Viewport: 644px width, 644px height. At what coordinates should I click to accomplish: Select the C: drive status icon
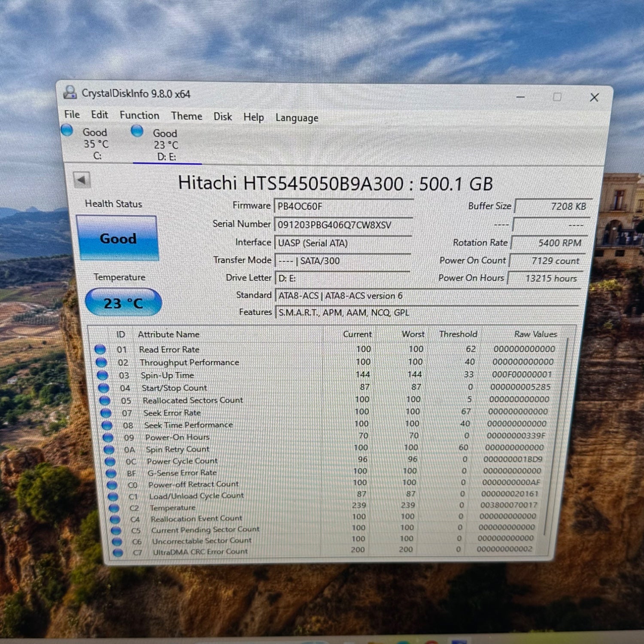pyautogui.click(x=67, y=130)
